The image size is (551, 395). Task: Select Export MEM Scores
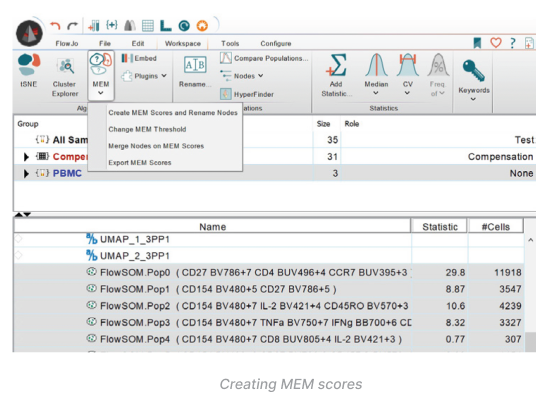click(x=140, y=163)
